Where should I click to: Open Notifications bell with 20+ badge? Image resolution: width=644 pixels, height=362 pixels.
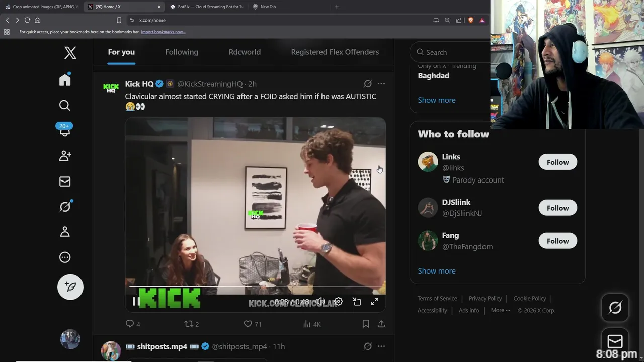click(65, 130)
